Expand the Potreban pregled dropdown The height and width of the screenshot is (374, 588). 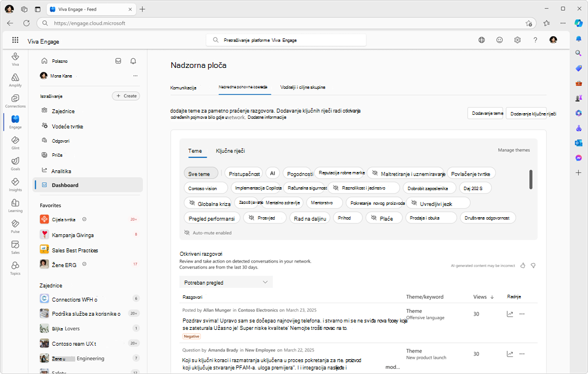[x=226, y=282]
